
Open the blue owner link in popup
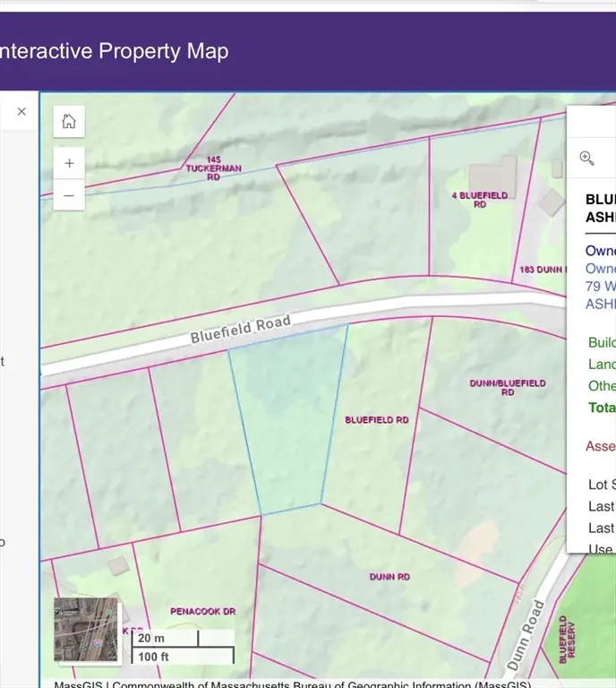point(600,269)
